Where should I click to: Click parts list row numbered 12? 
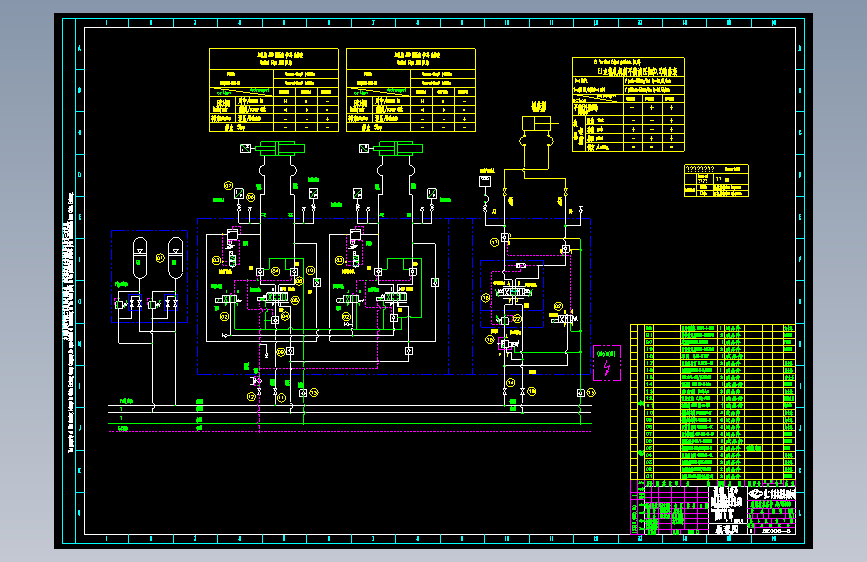(x=713, y=398)
